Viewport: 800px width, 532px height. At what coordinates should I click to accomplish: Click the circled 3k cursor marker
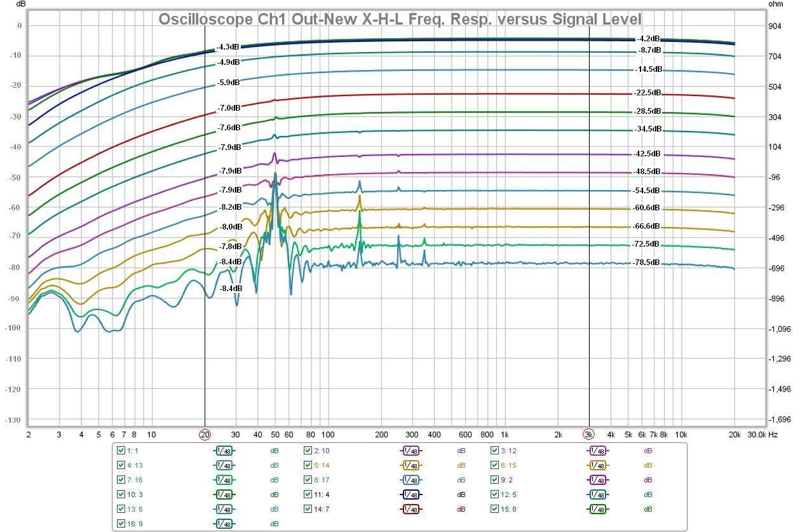(589, 435)
